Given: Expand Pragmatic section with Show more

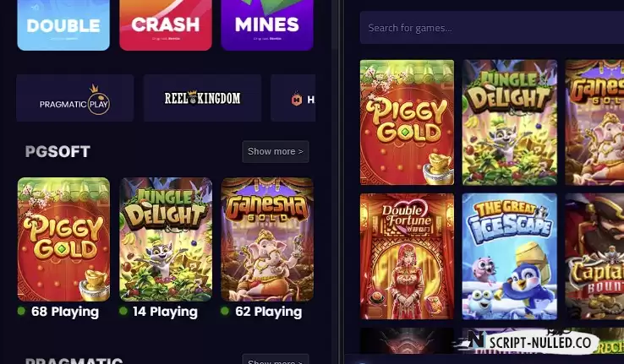Looking at the screenshot, I should (x=276, y=360).
